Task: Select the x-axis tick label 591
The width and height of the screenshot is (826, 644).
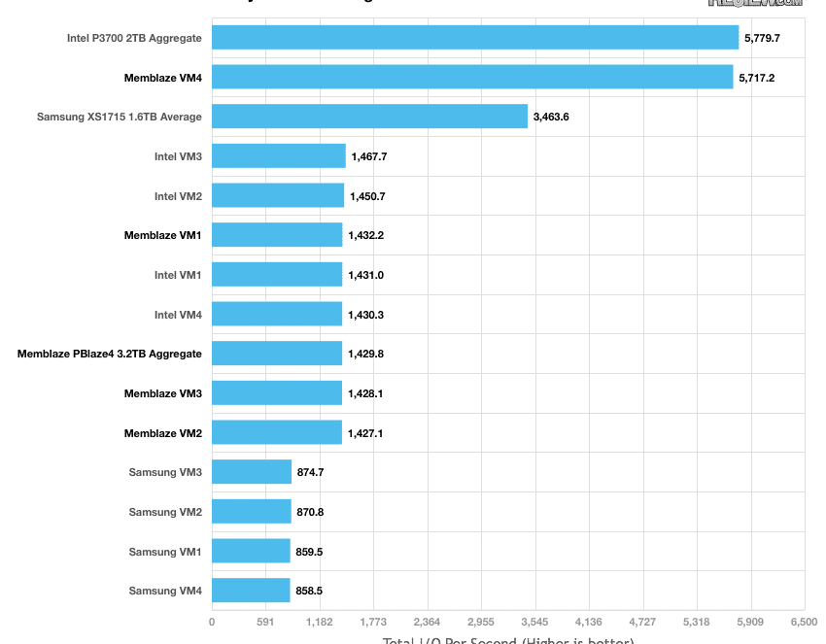Action: pos(265,622)
